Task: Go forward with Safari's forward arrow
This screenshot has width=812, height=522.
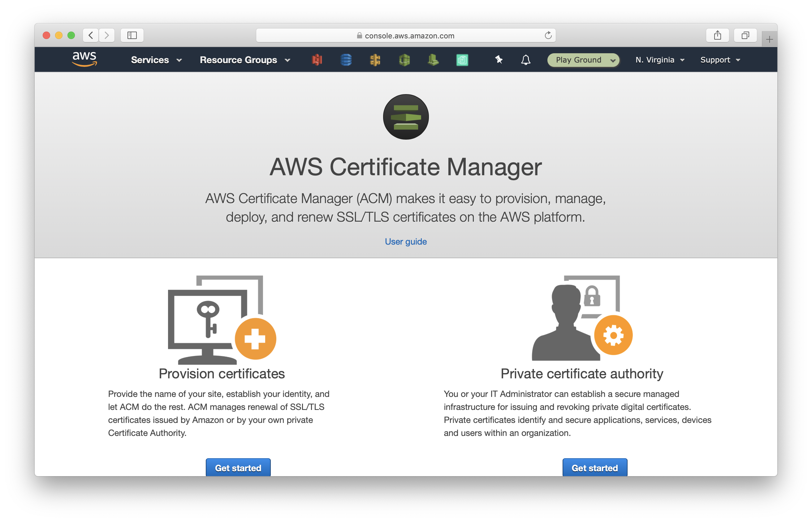Action: 107,35
